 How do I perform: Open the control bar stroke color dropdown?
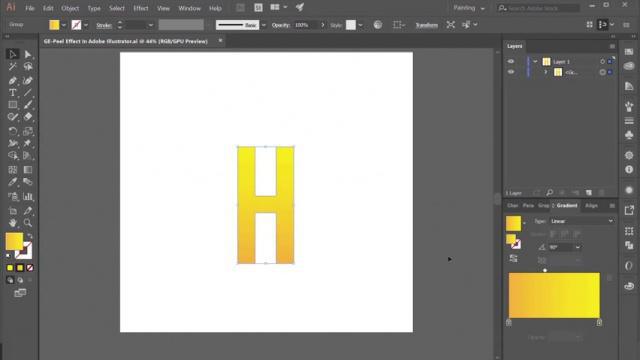coord(86,25)
